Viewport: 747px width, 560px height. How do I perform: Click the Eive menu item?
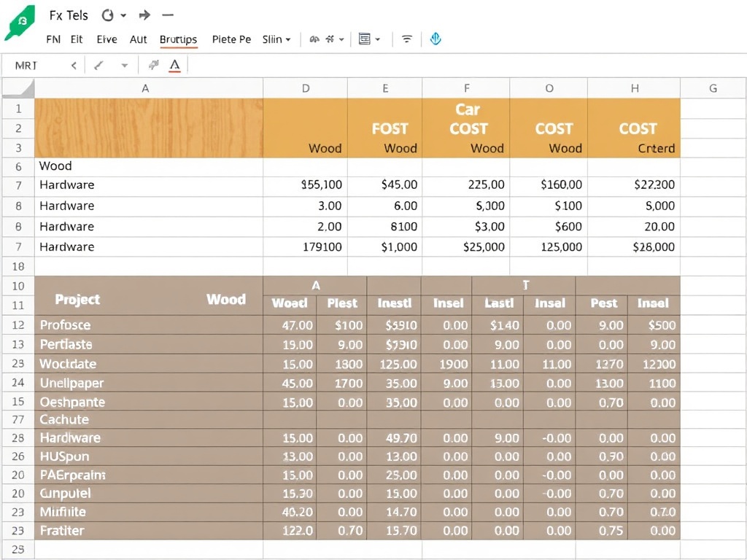tap(107, 39)
